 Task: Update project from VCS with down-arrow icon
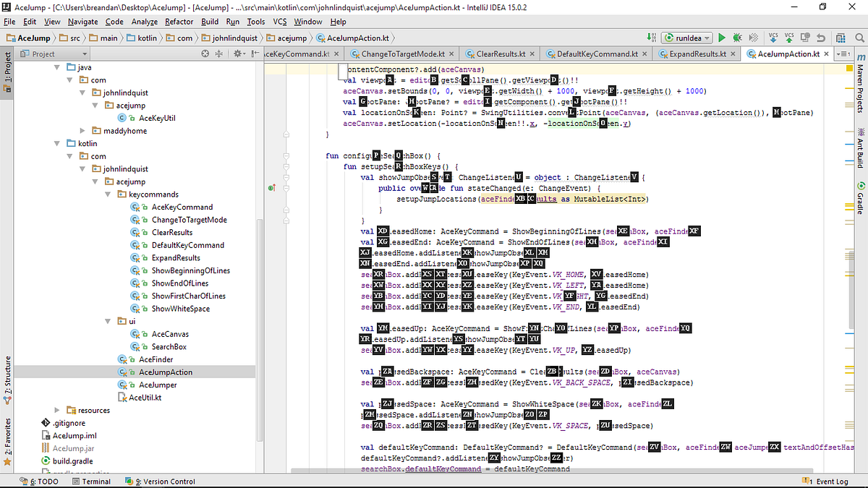[773, 38]
